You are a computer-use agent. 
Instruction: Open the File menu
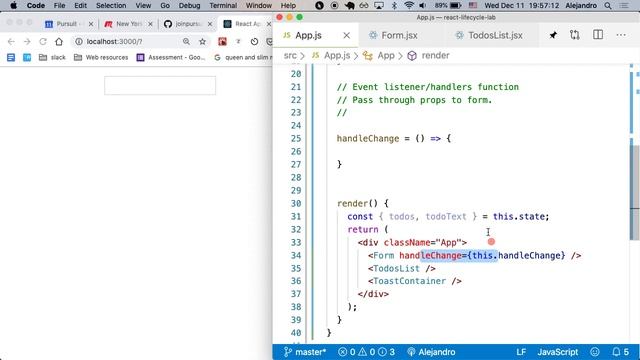pyautogui.click(x=59, y=6)
